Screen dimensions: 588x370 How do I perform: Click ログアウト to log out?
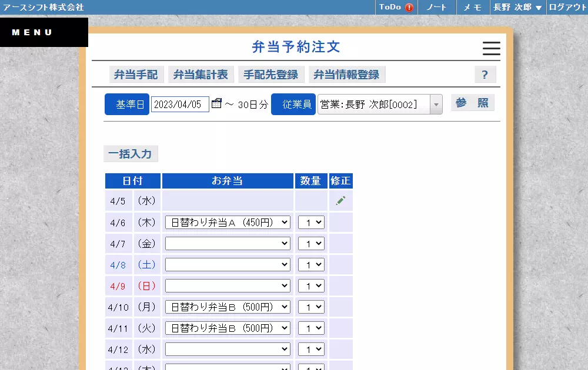[566, 8]
